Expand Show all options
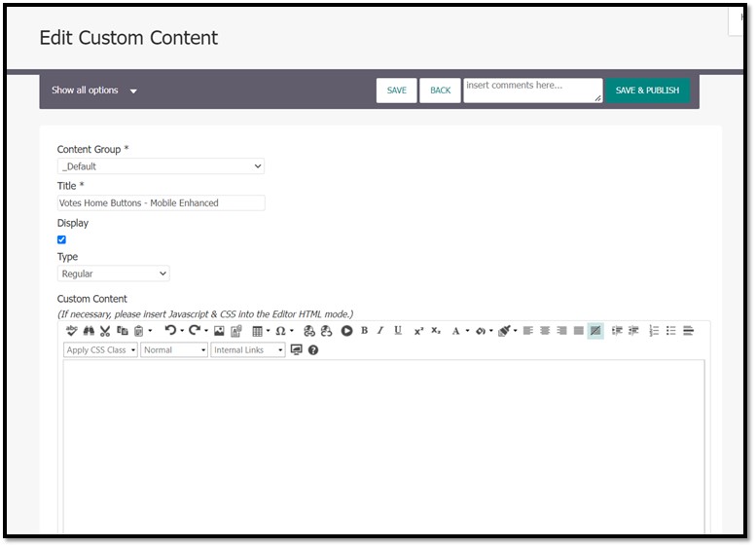The width and height of the screenshot is (756, 547). click(x=93, y=91)
